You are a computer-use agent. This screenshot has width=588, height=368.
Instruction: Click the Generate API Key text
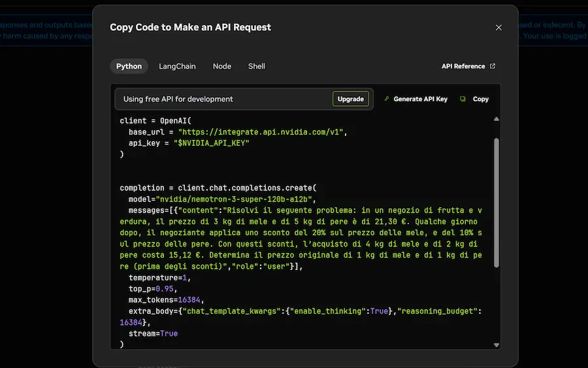(420, 99)
